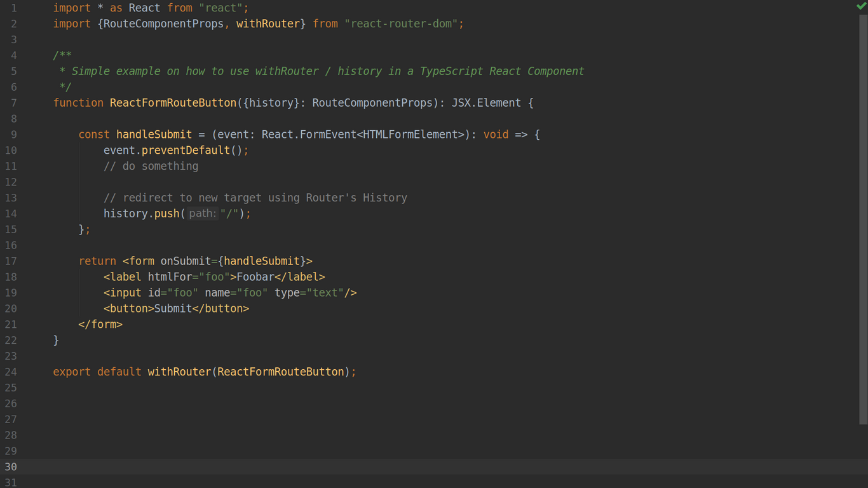Click line number 24 in the gutter

click(11, 372)
